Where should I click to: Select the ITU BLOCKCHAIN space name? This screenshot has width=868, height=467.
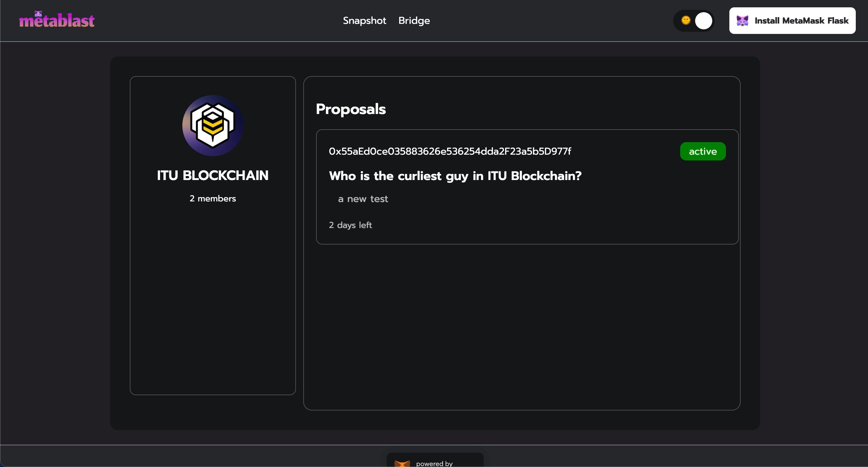(x=213, y=175)
